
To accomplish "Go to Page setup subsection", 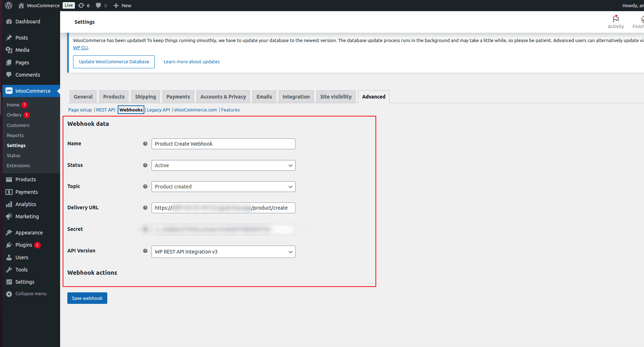I will click(80, 110).
